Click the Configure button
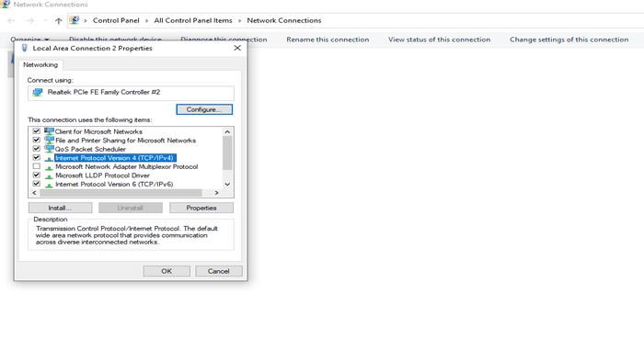The image size is (644, 362). pyautogui.click(x=204, y=109)
